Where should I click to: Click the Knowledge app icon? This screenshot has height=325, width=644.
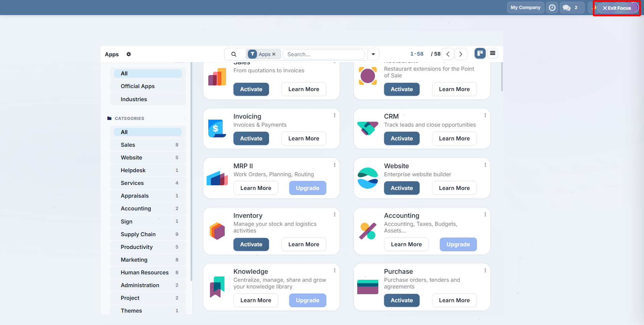217,287
